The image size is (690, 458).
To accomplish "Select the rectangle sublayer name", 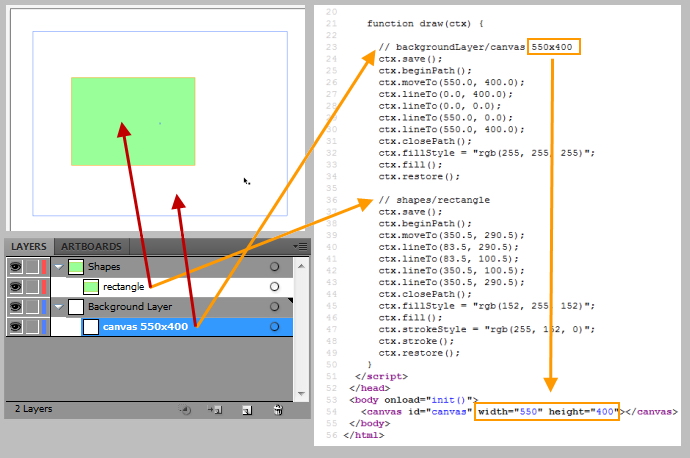I will 123,287.
